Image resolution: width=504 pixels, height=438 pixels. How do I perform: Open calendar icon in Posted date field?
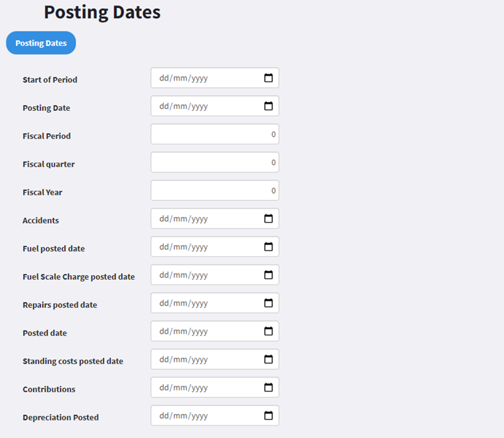pyautogui.click(x=268, y=331)
